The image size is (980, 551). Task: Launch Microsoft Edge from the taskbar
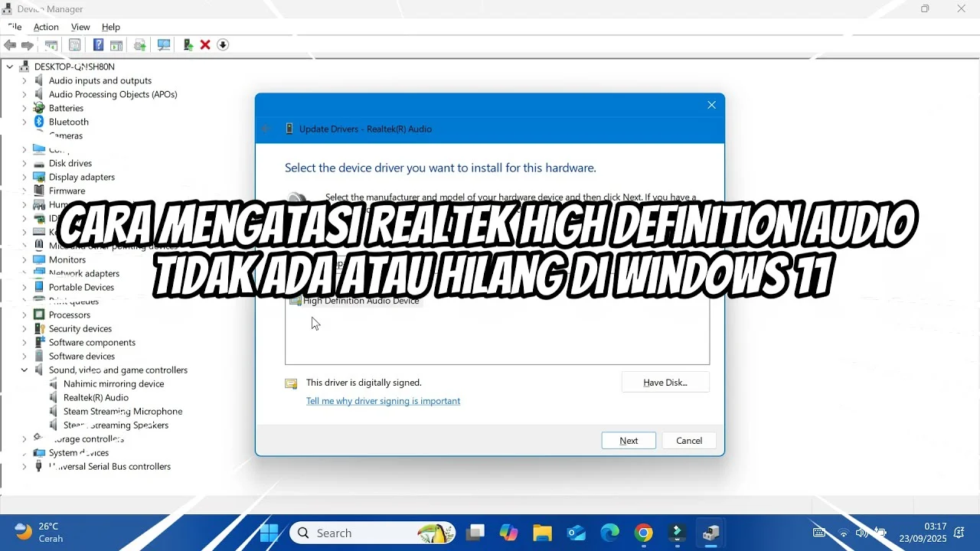(x=609, y=533)
